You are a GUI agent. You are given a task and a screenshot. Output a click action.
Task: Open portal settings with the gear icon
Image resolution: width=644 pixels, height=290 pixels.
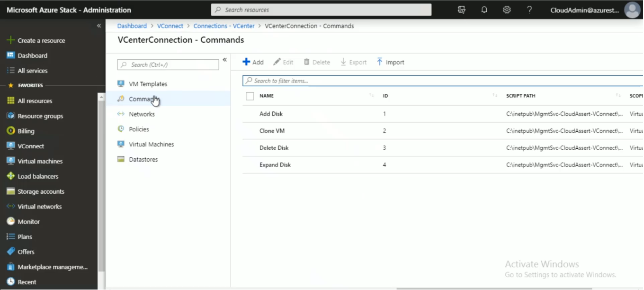click(507, 10)
